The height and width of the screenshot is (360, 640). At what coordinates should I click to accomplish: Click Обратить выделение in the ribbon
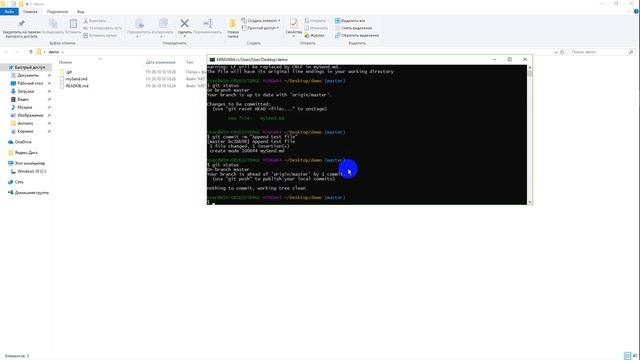tap(357, 36)
